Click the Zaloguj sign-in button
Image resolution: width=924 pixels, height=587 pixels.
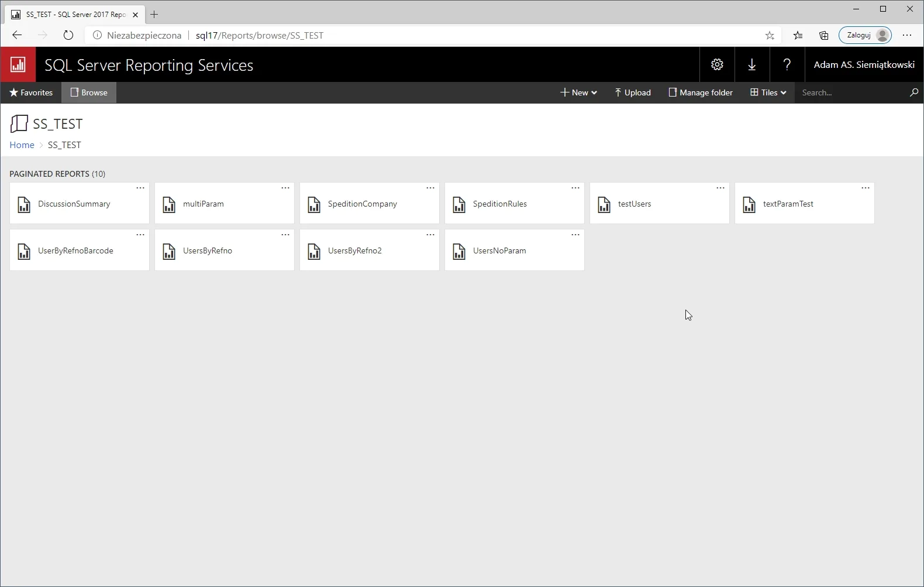(x=865, y=35)
